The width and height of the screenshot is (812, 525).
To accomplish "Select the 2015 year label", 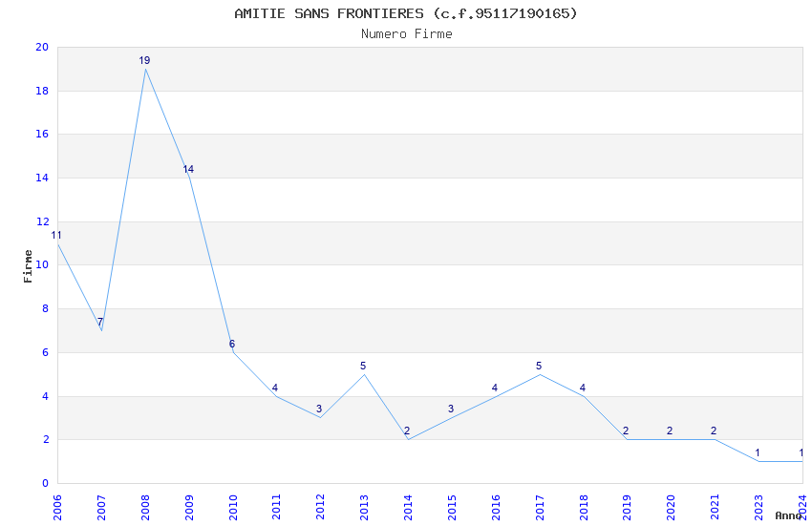I will [x=452, y=508].
